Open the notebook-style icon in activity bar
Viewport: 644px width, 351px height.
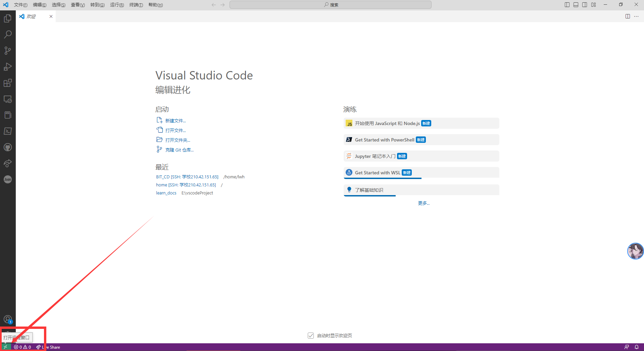click(8, 115)
